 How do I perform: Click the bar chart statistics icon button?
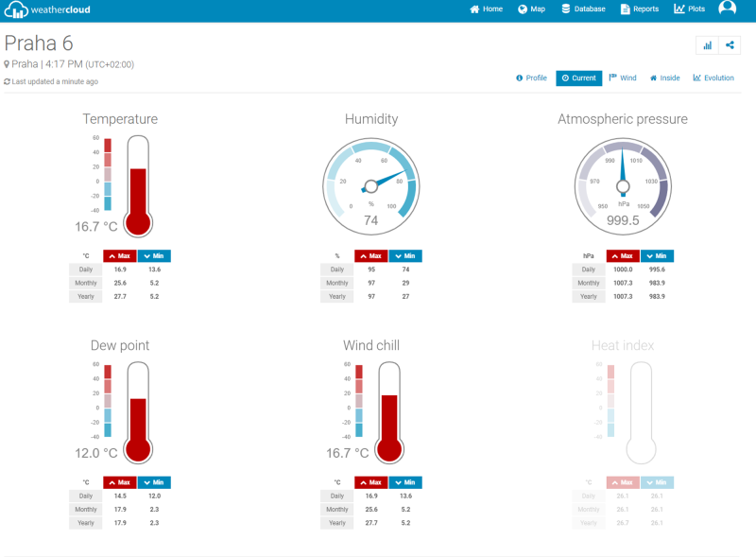707,44
